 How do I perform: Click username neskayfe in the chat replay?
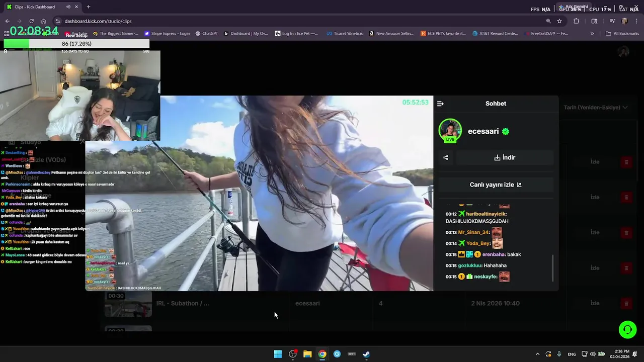click(x=485, y=277)
